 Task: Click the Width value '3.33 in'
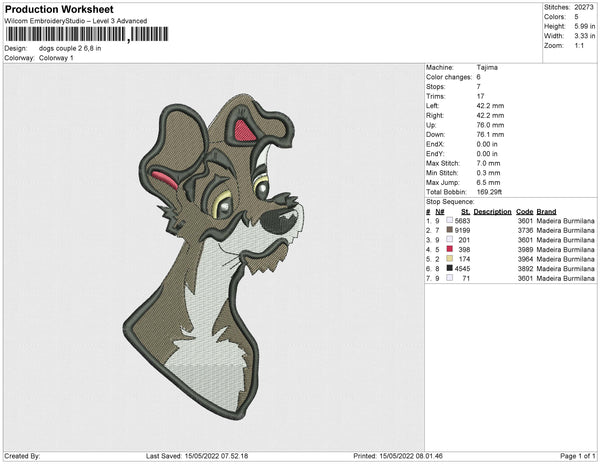coord(584,36)
